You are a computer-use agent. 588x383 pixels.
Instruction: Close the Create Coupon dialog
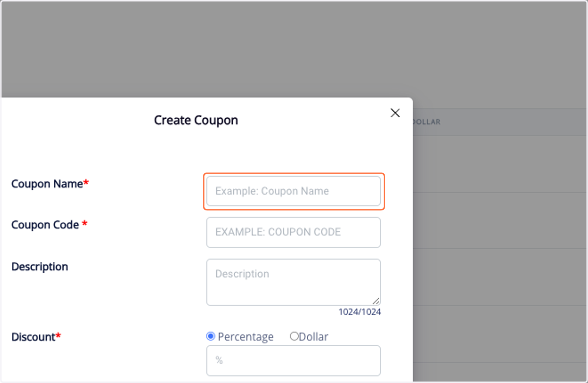395,113
